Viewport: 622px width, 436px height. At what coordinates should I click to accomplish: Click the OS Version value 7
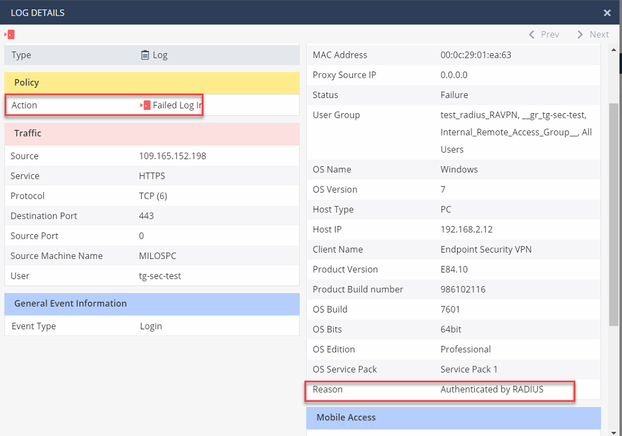[443, 190]
